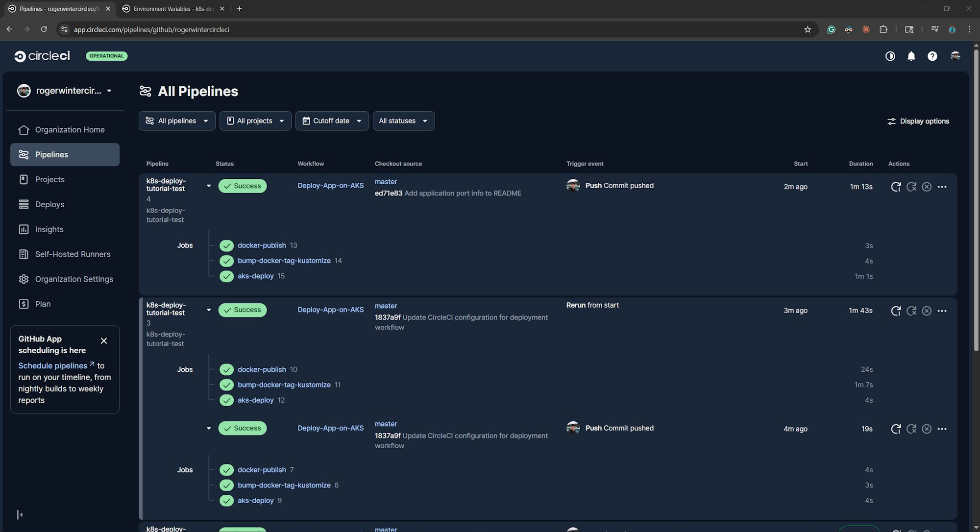
Task: Click the CircleCI logo
Action: (x=42, y=55)
